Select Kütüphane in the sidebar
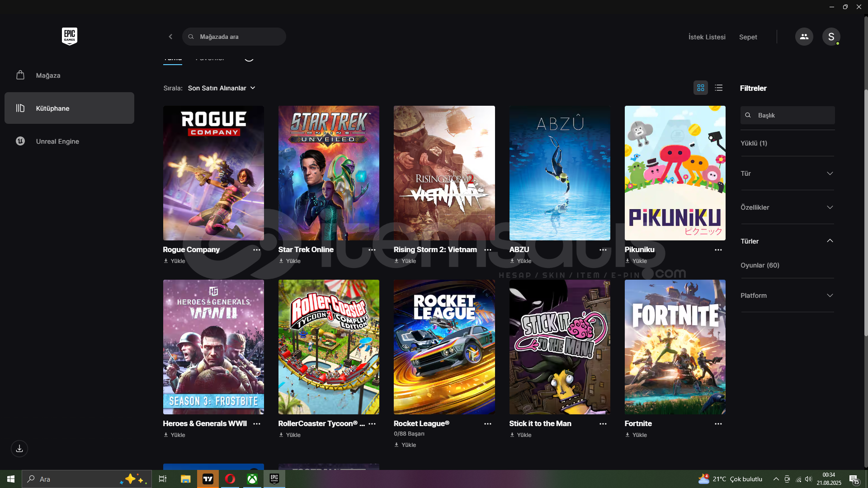 tap(69, 108)
